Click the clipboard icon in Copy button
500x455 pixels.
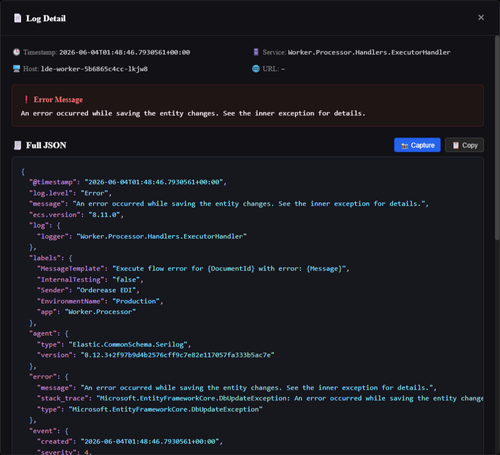[455, 145]
